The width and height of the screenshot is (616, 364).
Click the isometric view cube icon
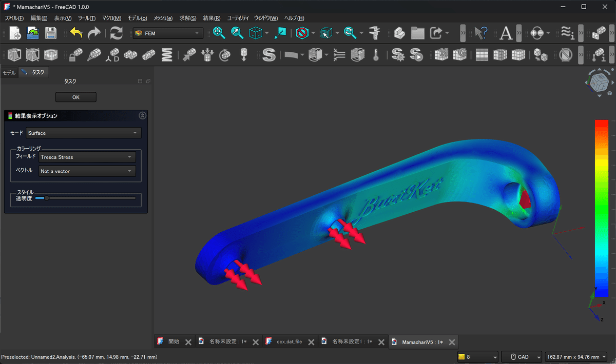pos(255,33)
